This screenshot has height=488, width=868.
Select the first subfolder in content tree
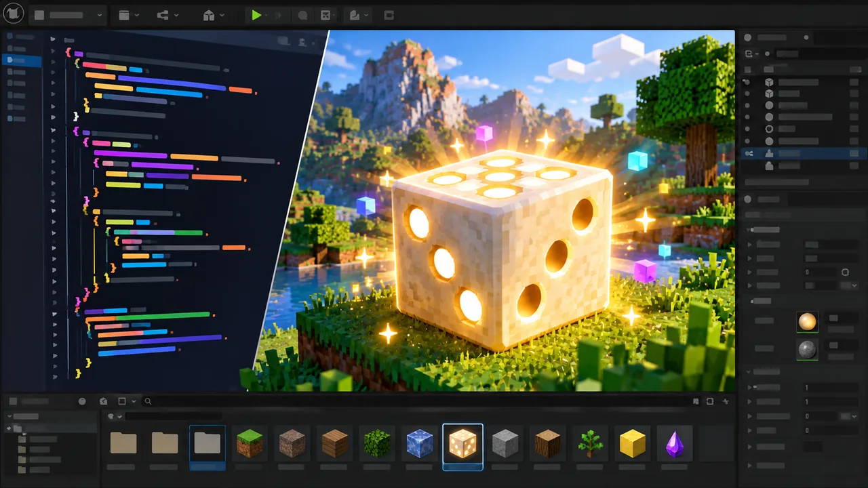[x=39, y=439]
